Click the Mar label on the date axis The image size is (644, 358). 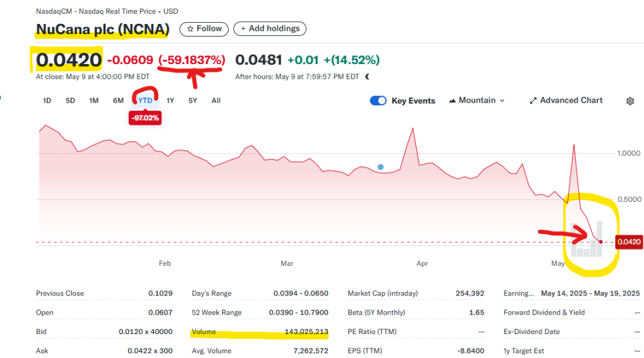click(x=287, y=263)
